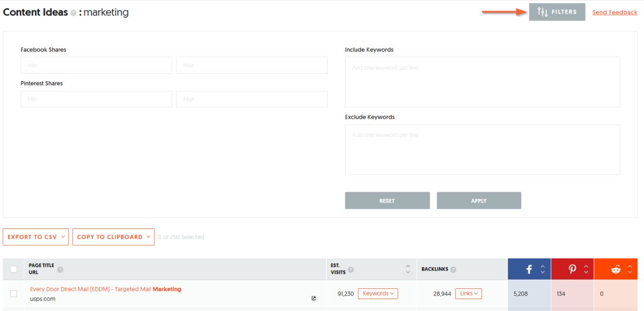Click the Est. Visits help icon
Image resolution: width=644 pixels, height=311 pixels.
pyautogui.click(x=351, y=270)
